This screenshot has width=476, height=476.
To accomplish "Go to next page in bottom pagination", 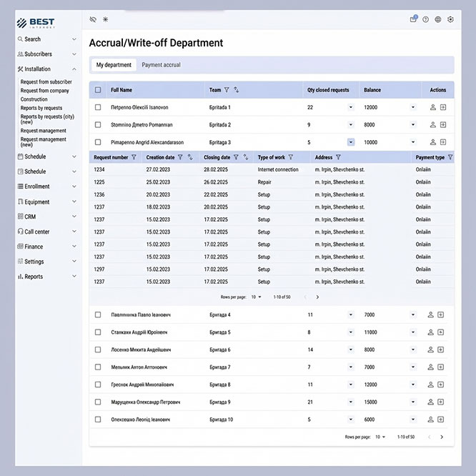I will click(442, 437).
